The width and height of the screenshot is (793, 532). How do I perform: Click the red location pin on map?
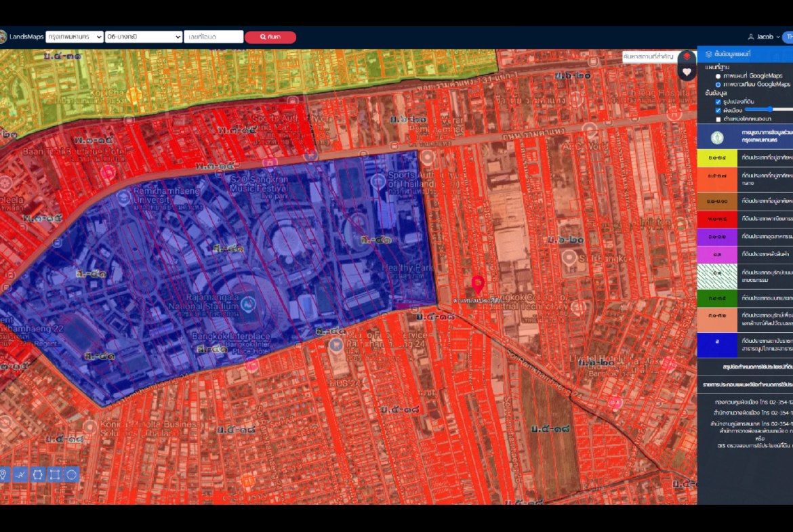click(x=478, y=285)
